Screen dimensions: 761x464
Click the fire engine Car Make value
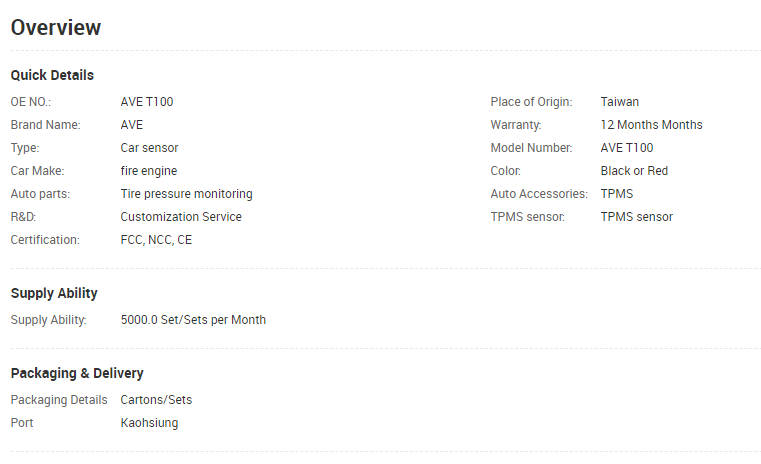tap(149, 171)
